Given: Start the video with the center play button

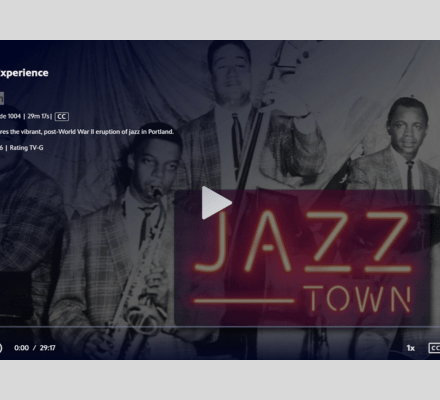Looking at the screenshot, I should pyautogui.click(x=217, y=203).
